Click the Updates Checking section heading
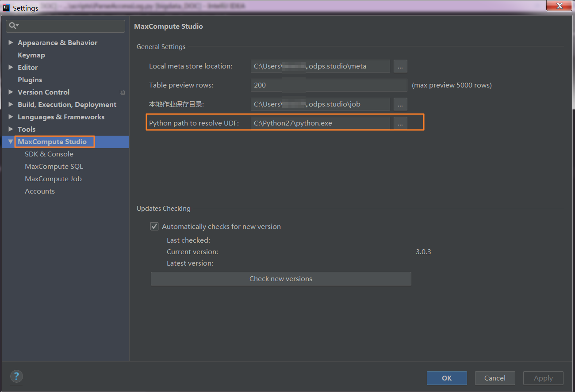Screen dimensions: 575x392 [x=164, y=209]
